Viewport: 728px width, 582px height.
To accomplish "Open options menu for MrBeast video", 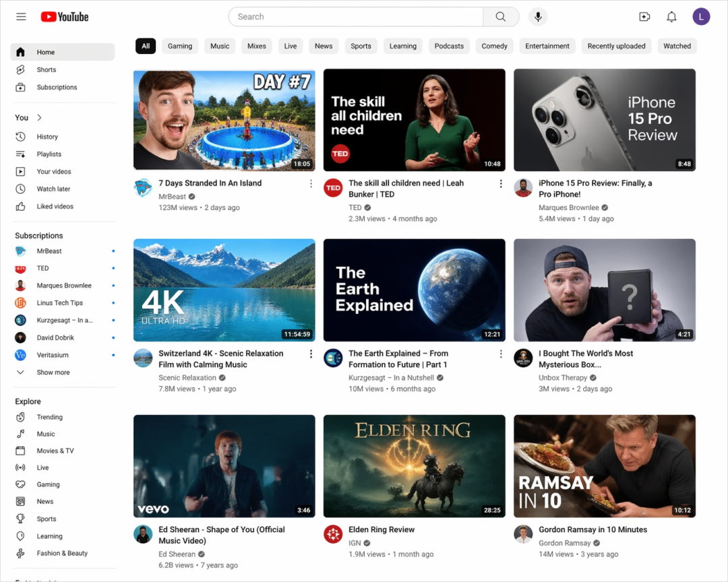I will tap(311, 184).
